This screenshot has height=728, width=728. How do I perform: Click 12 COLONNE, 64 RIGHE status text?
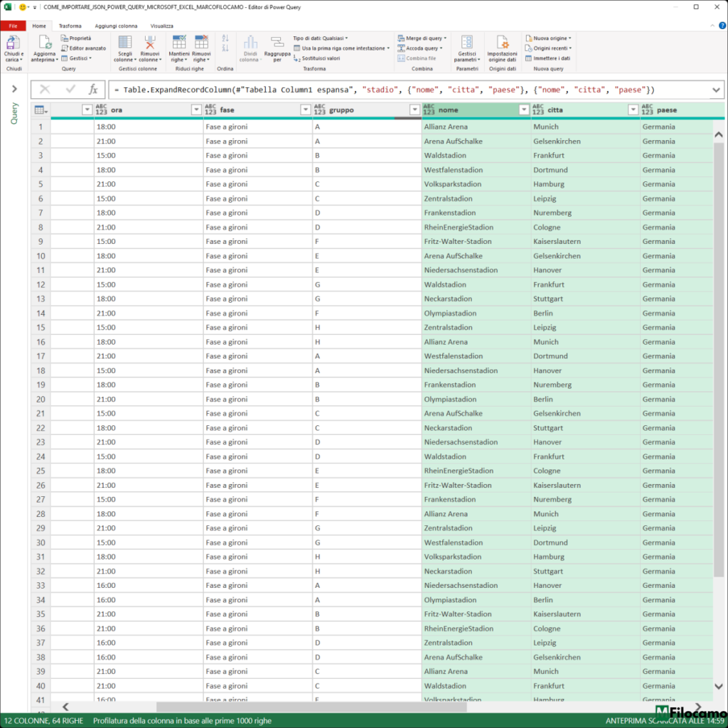click(43, 721)
